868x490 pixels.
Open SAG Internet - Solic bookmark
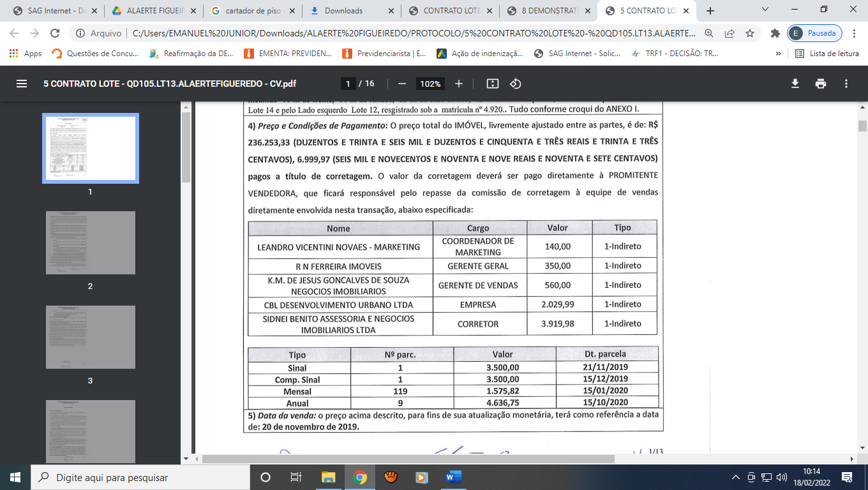[x=577, y=54]
